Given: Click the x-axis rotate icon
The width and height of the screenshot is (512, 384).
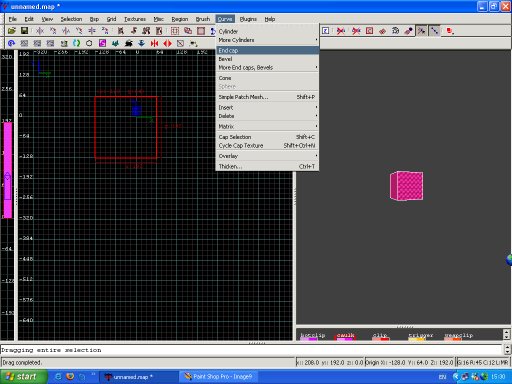Looking at the screenshot, I should click(x=53, y=31).
